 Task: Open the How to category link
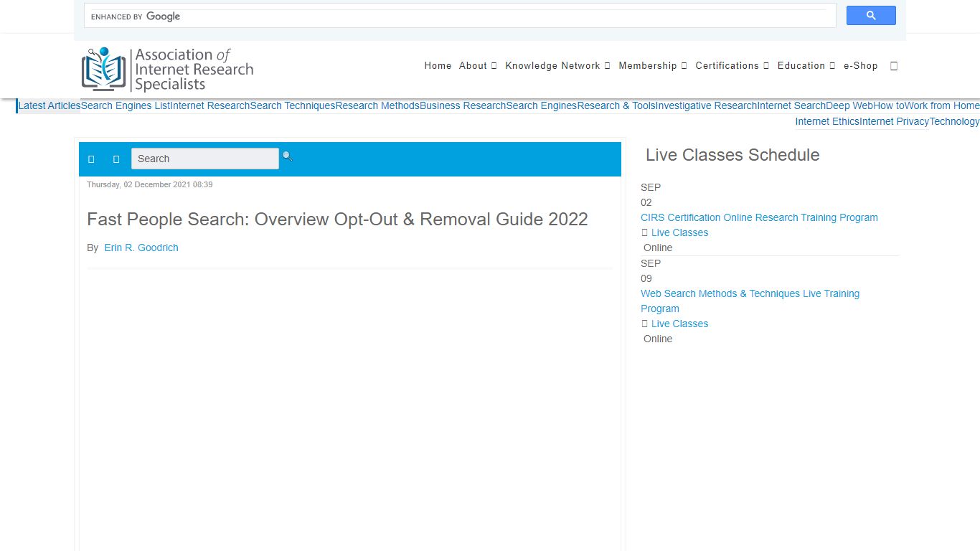pyautogui.click(x=889, y=105)
